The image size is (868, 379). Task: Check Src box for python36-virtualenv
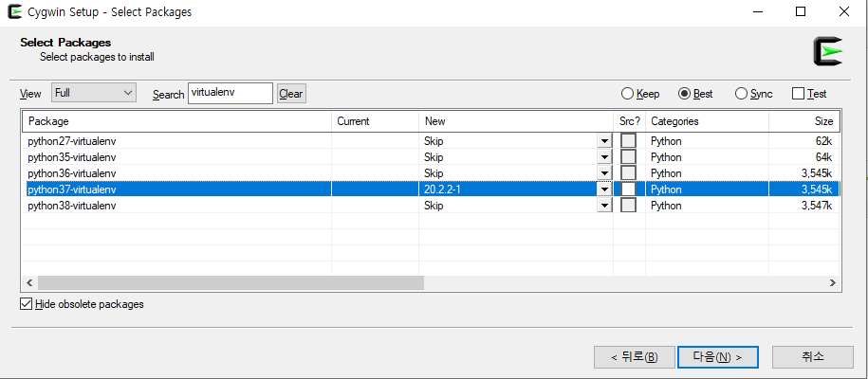(628, 172)
